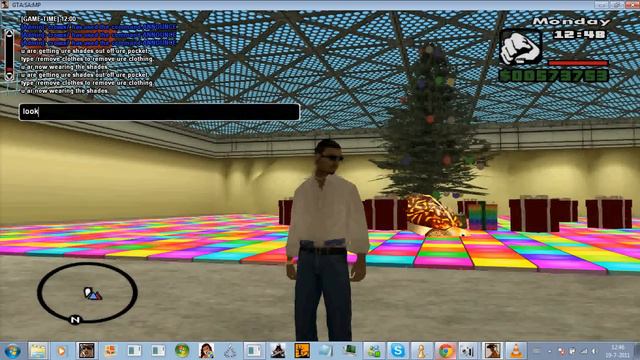Click the red health bar
The image size is (640, 360).
[578, 63]
